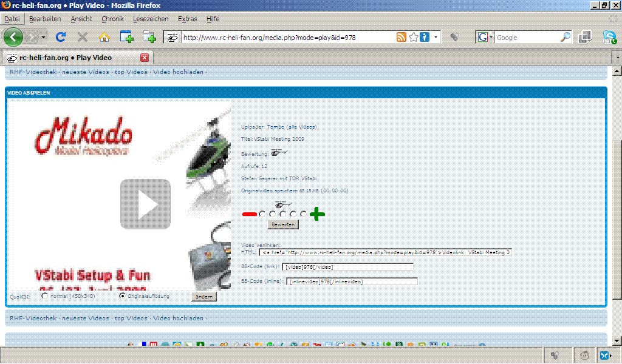Select normal (450x340) quality radio button
The width and height of the screenshot is (622, 364).
point(44,296)
